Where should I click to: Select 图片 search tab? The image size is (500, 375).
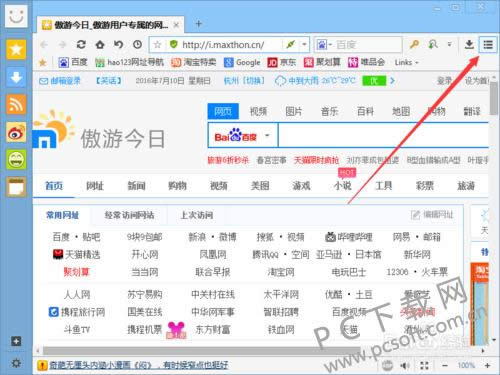point(294,111)
